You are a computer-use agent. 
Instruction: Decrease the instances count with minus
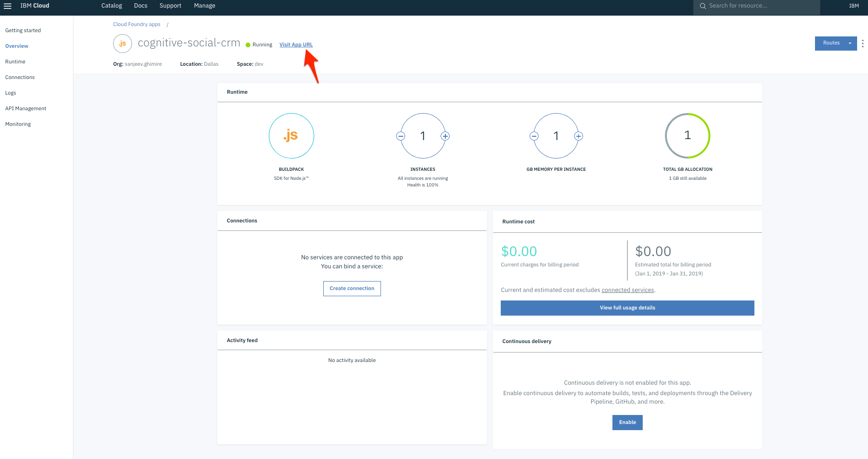click(401, 136)
